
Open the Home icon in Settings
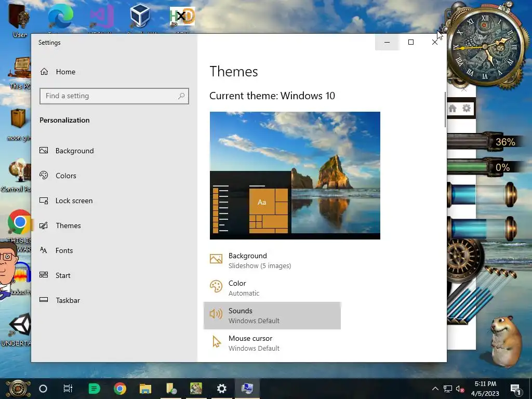(44, 72)
